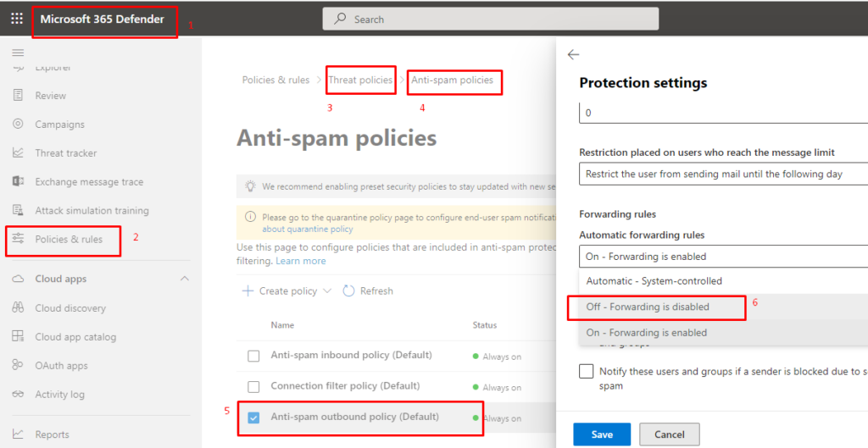Select Automatic - System-controlled option
This screenshot has width=868, height=448.
723,281
